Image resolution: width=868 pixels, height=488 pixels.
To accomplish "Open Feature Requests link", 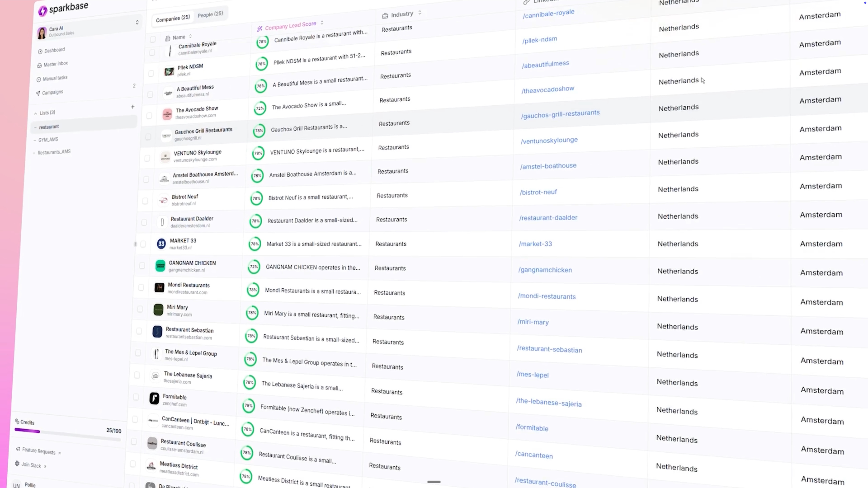I will [x=38, y=451].
